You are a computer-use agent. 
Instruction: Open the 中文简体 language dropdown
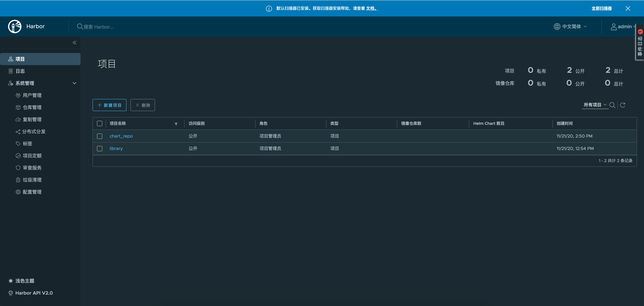[570, 27]
